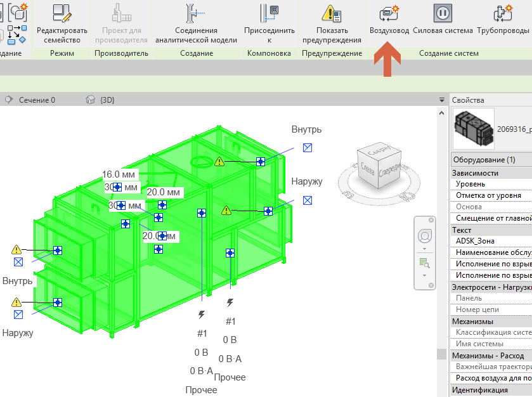Collapse the Идентификация properties group

tap(491, 390)
